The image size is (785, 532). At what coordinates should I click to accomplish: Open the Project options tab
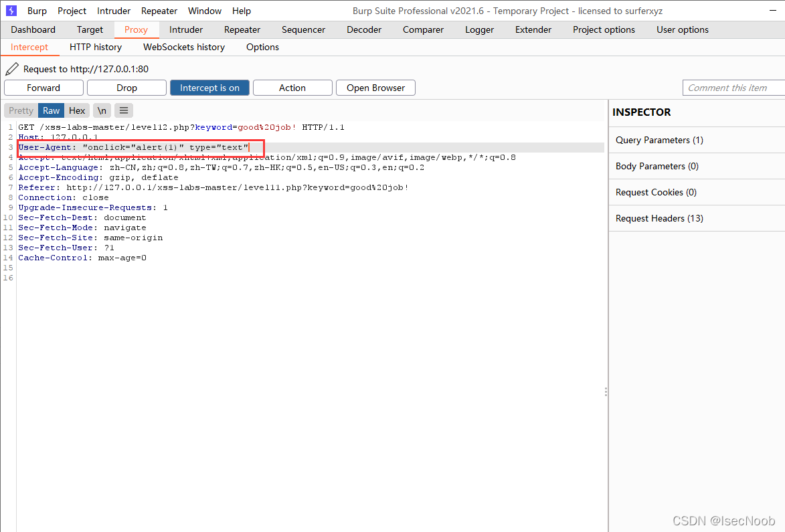tap(604, 29)
